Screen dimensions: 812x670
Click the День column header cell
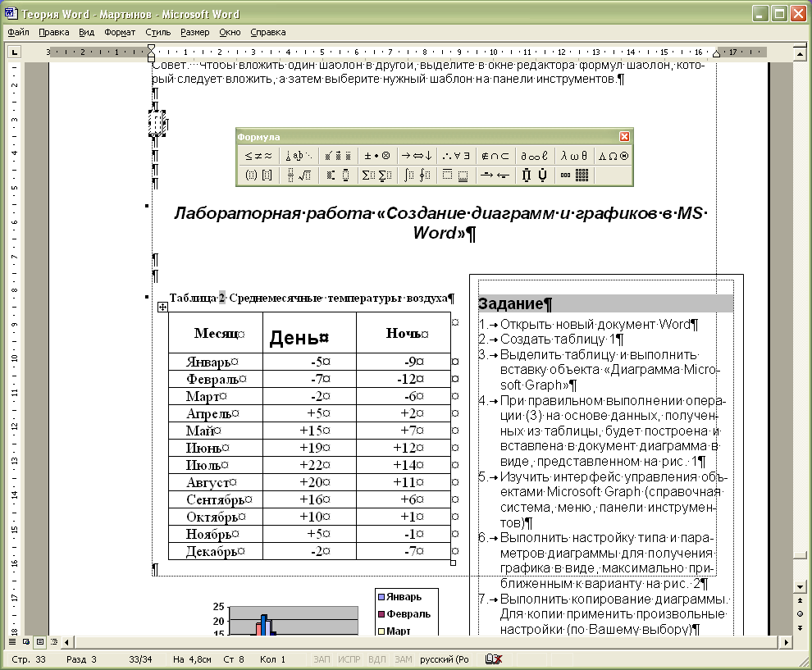[309, 333]
